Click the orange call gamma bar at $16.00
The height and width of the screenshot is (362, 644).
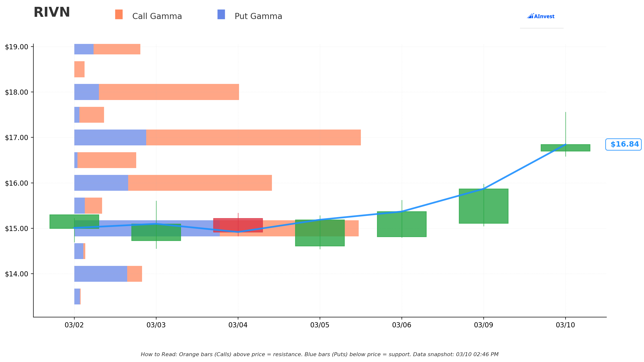click(x=200, y=183)
